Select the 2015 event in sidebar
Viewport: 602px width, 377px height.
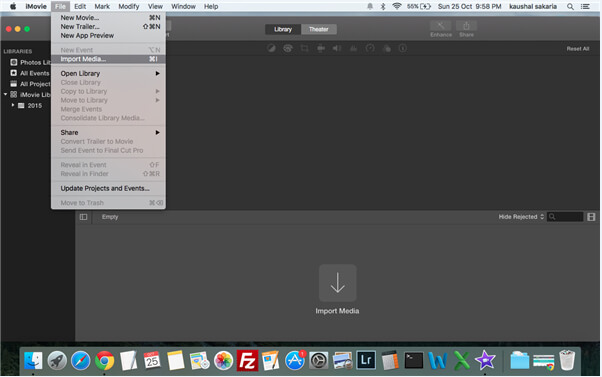click(30, 105)
